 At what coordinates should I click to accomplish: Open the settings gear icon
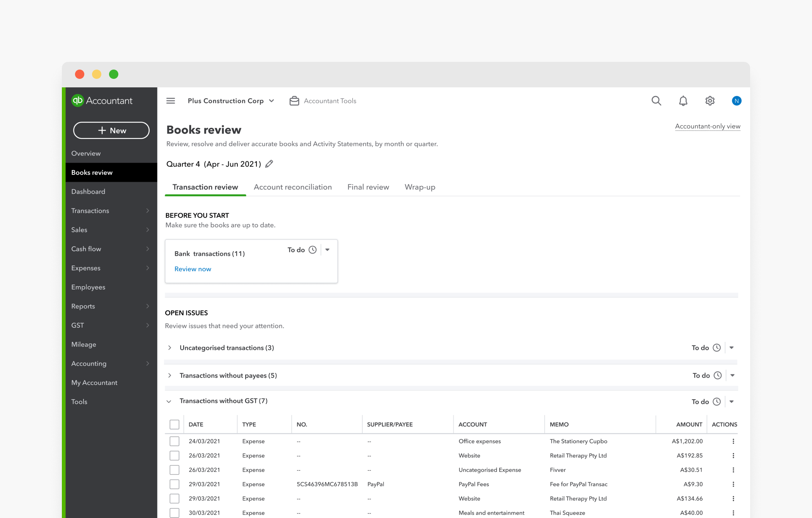tap(710, 101)
